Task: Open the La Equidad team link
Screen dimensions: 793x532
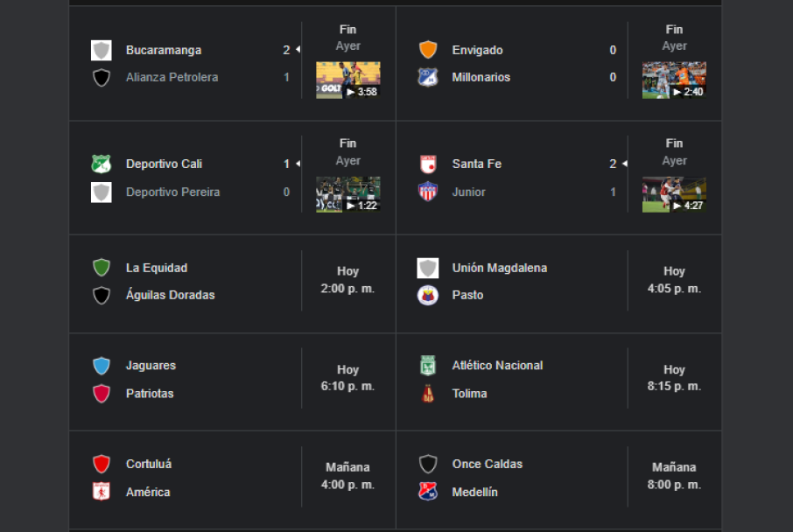Action: click(157, 268)
